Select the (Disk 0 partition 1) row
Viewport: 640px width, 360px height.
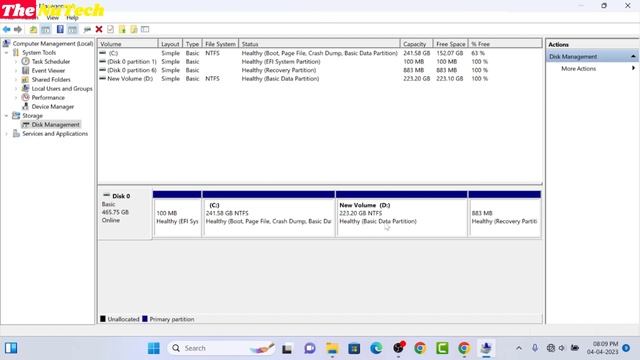tap(320, 62)
